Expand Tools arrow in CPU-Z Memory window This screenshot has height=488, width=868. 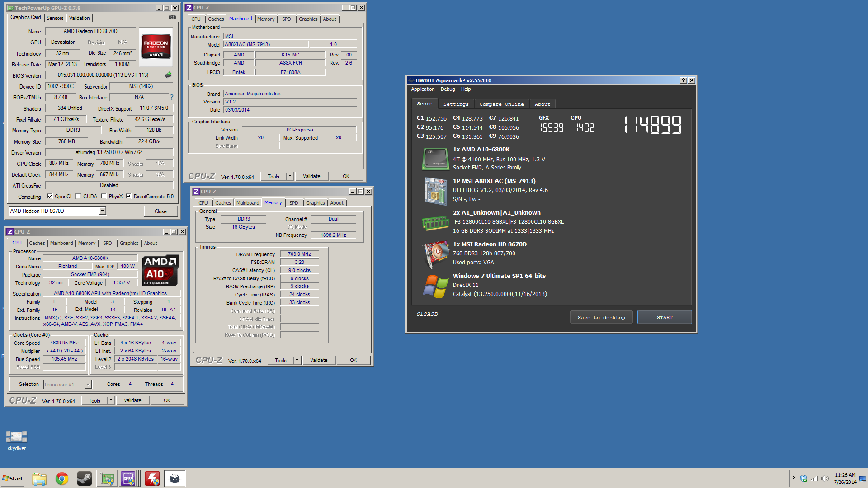(x=297, y=360)
